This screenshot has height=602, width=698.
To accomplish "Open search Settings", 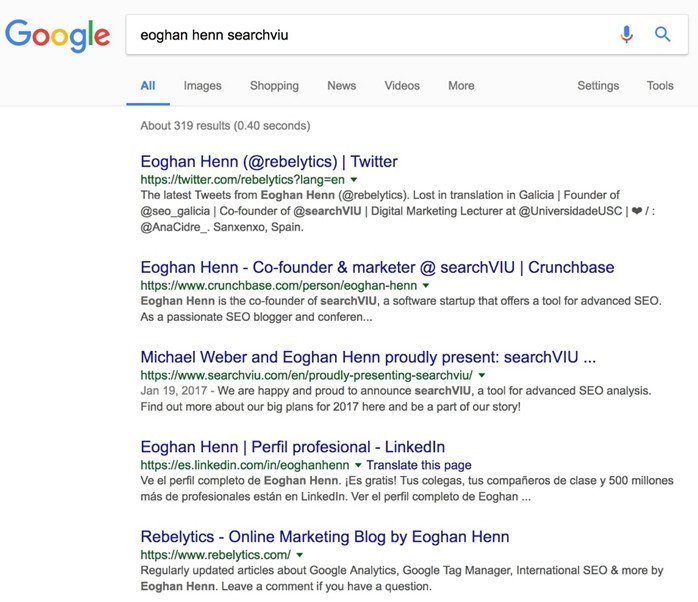I will pyautogui.click(x=598, y=85).
